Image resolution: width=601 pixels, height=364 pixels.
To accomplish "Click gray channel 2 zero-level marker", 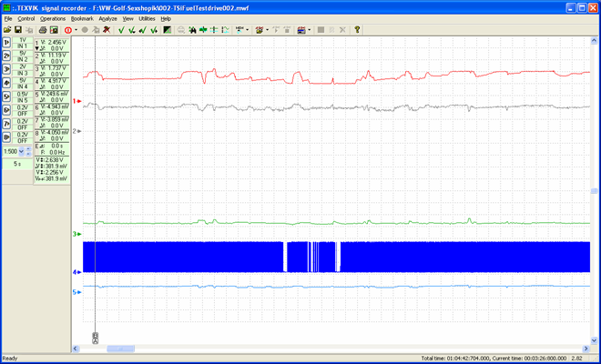I will 77,131.
